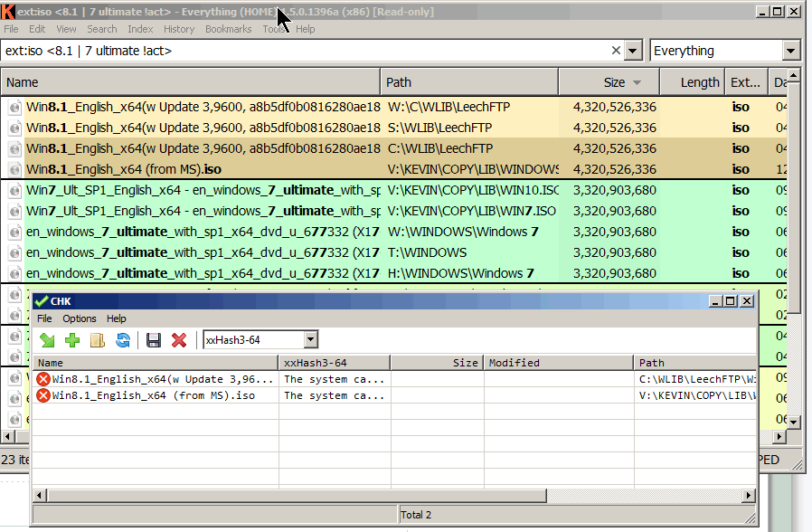Click the Total 2 status bar text in CHK
The width and height of the screenshot is (812, 532).
click(x=416, y=515)
